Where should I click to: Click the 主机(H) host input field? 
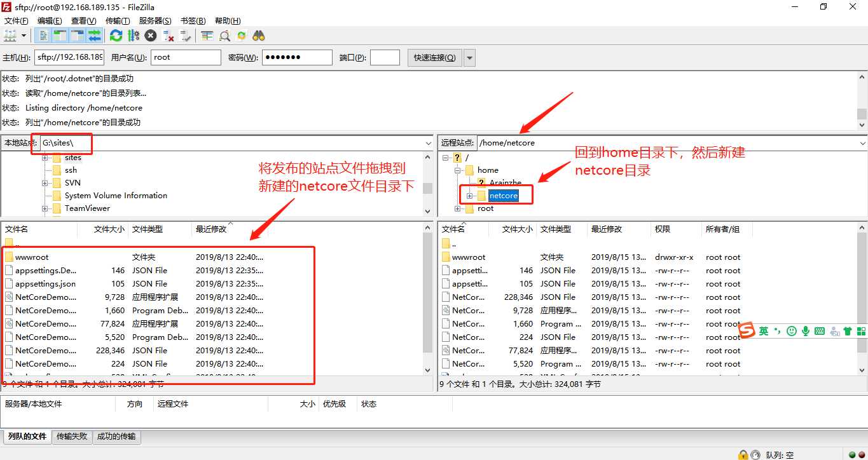pyautogui.click(x=69, y=58)
